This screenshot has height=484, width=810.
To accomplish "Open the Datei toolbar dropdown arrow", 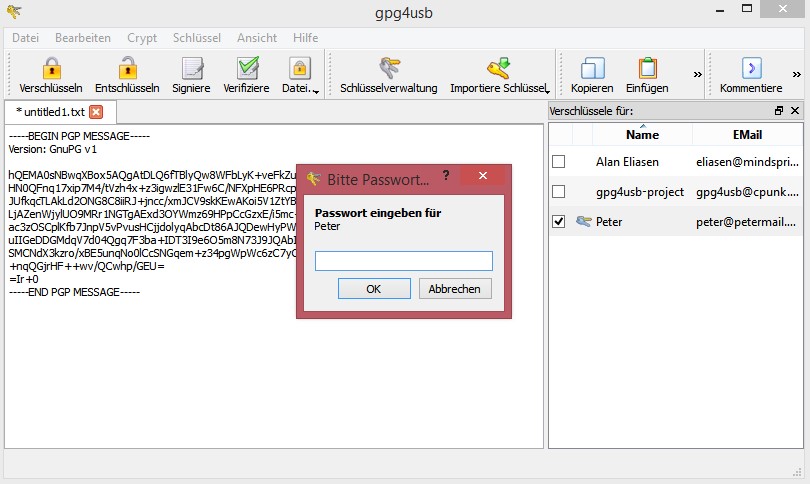I will point(316,91).
